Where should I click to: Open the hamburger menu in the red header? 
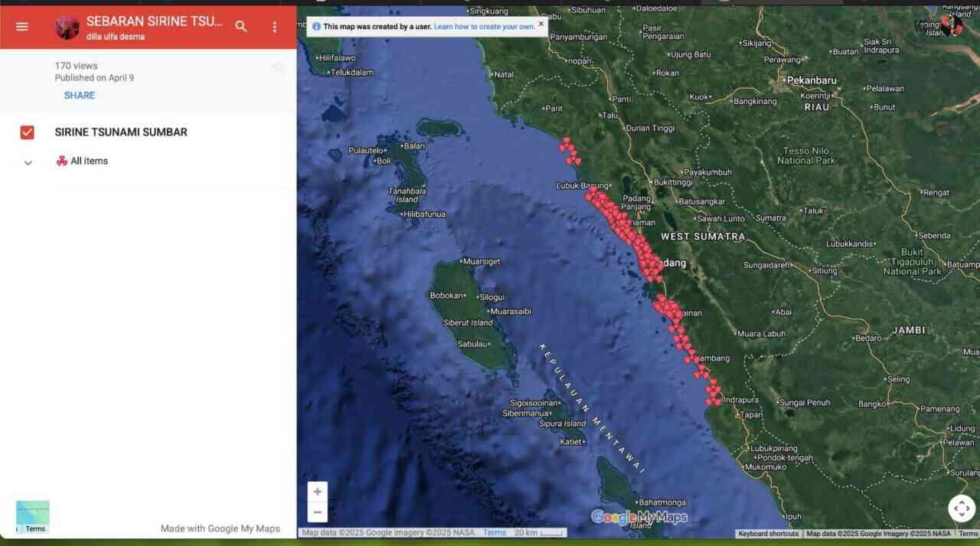click(x=21, y=27)
